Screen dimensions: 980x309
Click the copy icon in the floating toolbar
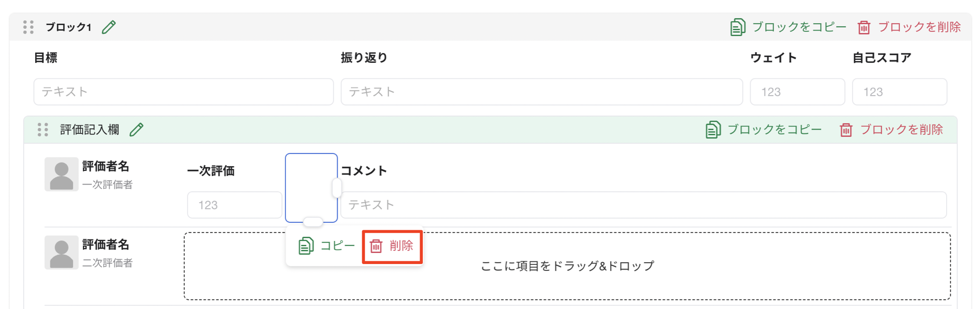[306, 246]
